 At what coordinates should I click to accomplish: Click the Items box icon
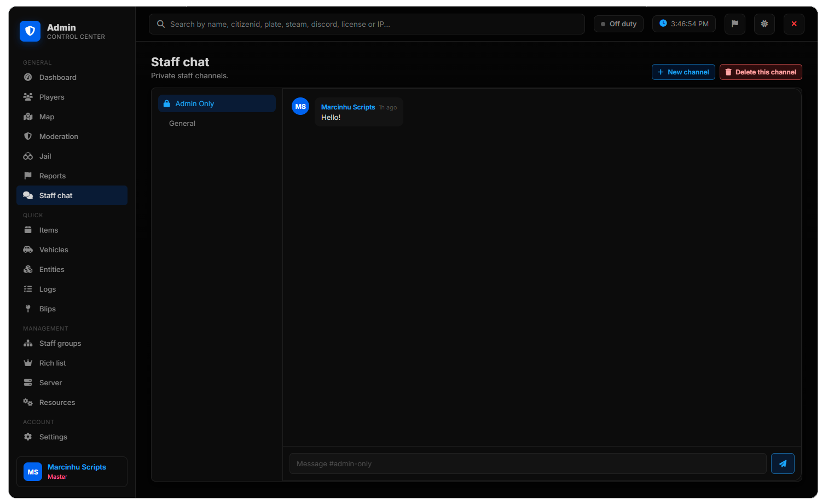(28, 230)
